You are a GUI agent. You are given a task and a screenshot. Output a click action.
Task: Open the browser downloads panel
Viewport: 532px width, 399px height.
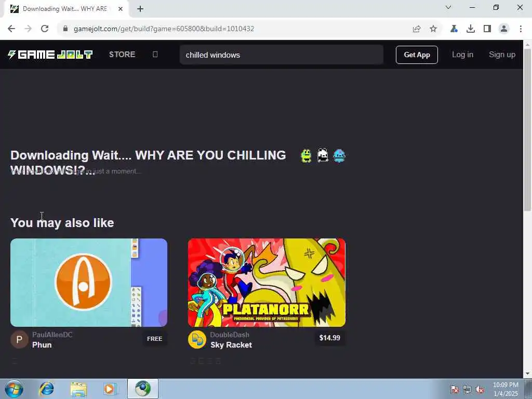[471, 29]
